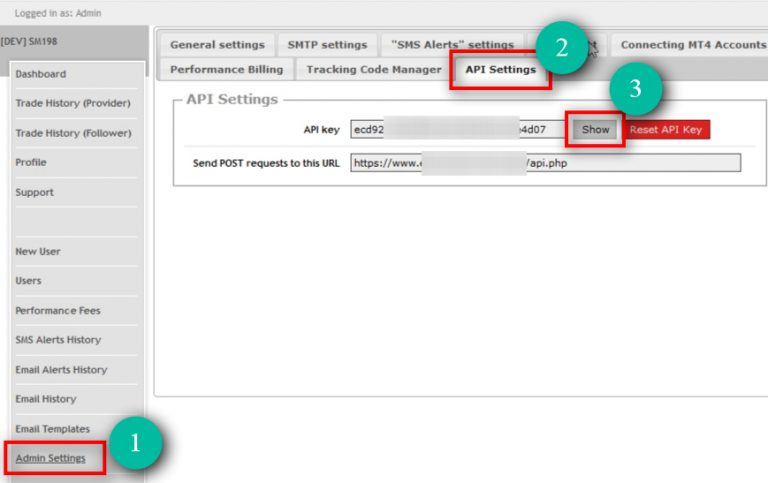The width and height of the screenshot is (768, 483).
Task: Open Email History page
Action: pyautogui.click(x=45, y=399)
